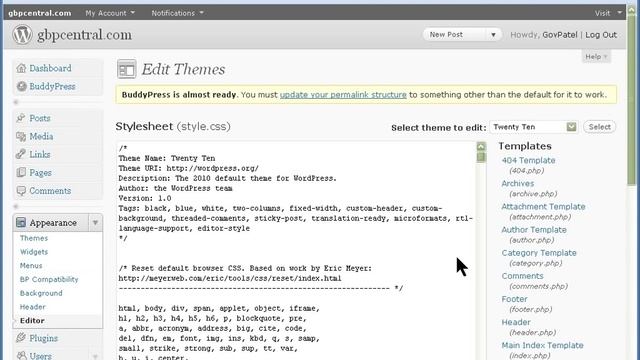Open the theme selection combo box
Screen dimensions: 640x360
coord(533,127)
